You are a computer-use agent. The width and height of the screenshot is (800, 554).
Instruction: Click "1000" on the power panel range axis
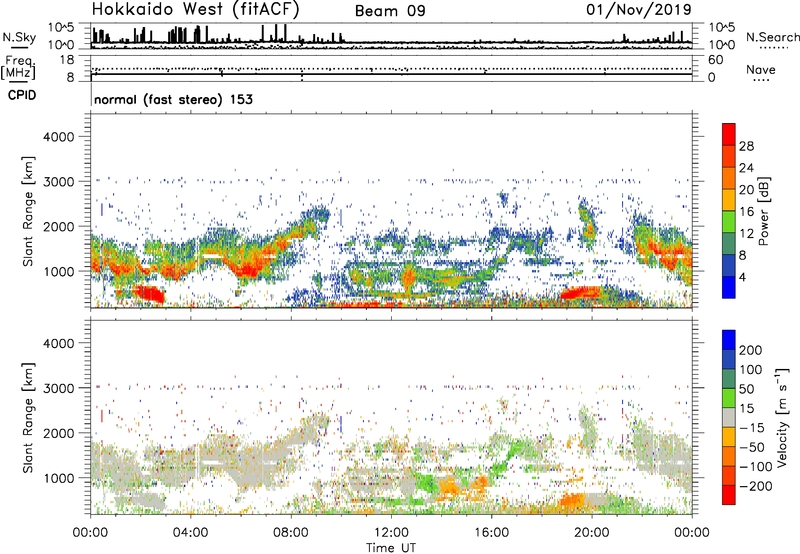coord(59,271)
